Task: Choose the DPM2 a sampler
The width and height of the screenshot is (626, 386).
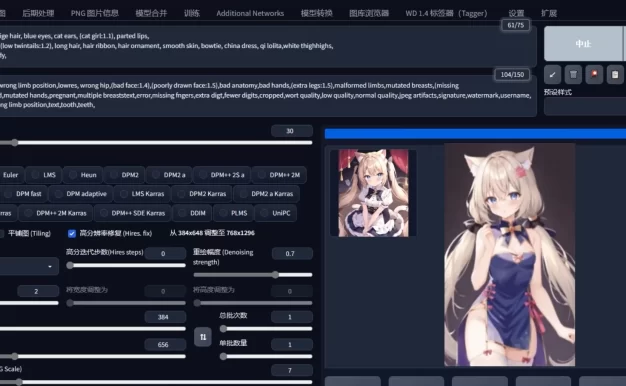Action: (x=169, y=175)
